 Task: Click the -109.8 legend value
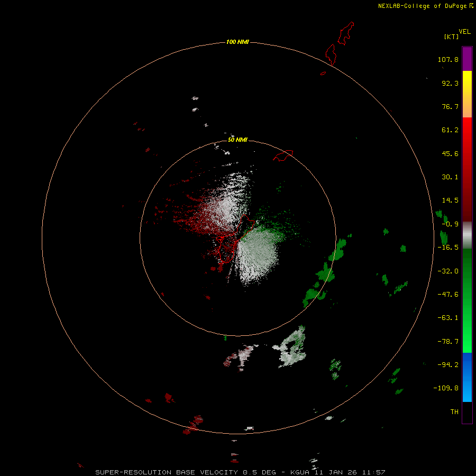coord(446,388)
